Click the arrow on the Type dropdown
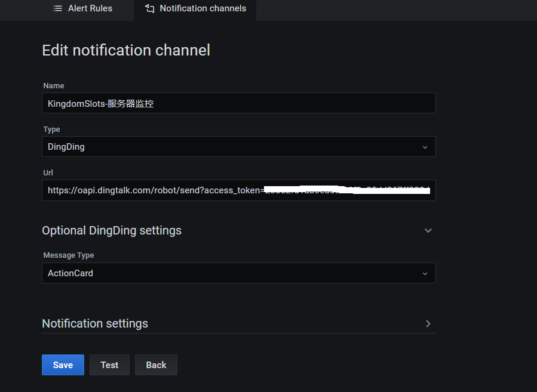 (x=425, y=147)
